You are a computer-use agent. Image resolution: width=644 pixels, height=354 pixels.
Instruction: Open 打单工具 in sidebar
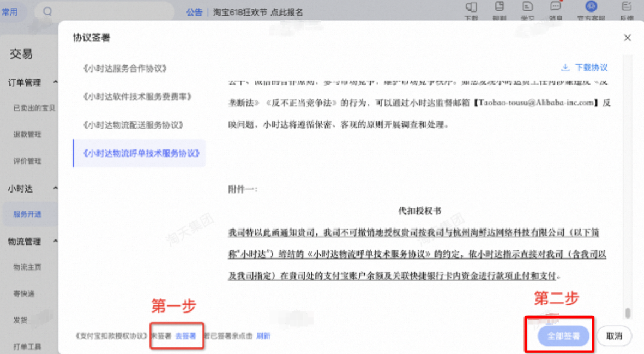pos(27,346)
